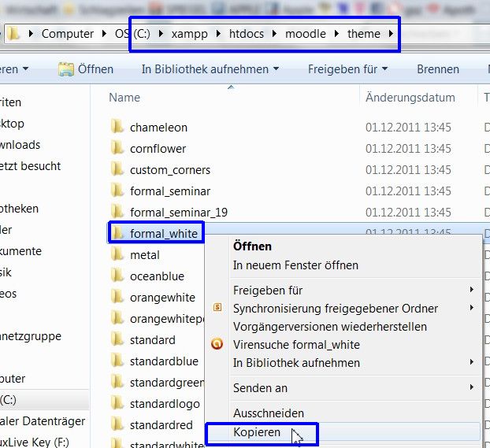
Task: Choose Öffnen in the context menu
Action: coord(252,246)
